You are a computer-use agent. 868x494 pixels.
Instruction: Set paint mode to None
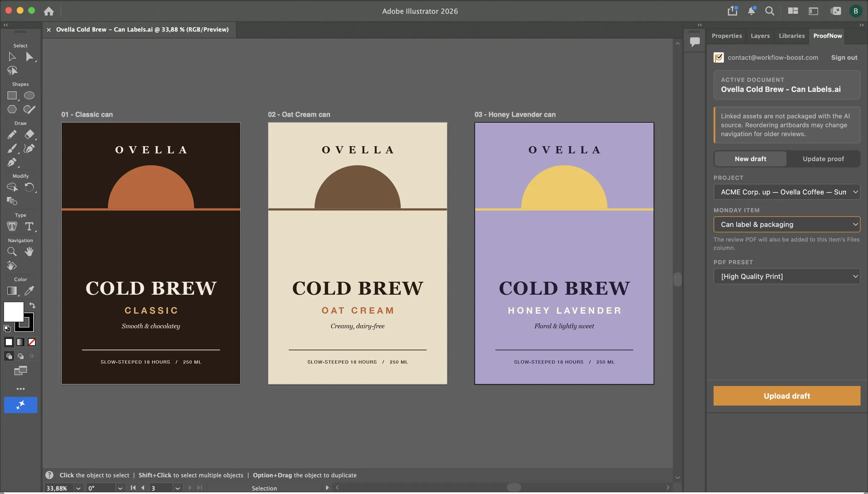pos(32,342)
